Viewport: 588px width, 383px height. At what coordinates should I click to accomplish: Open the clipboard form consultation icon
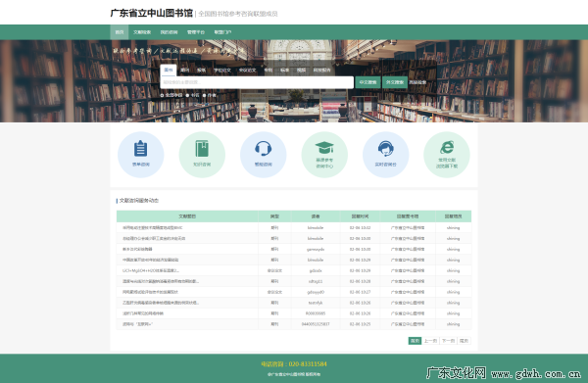(140, 155)
